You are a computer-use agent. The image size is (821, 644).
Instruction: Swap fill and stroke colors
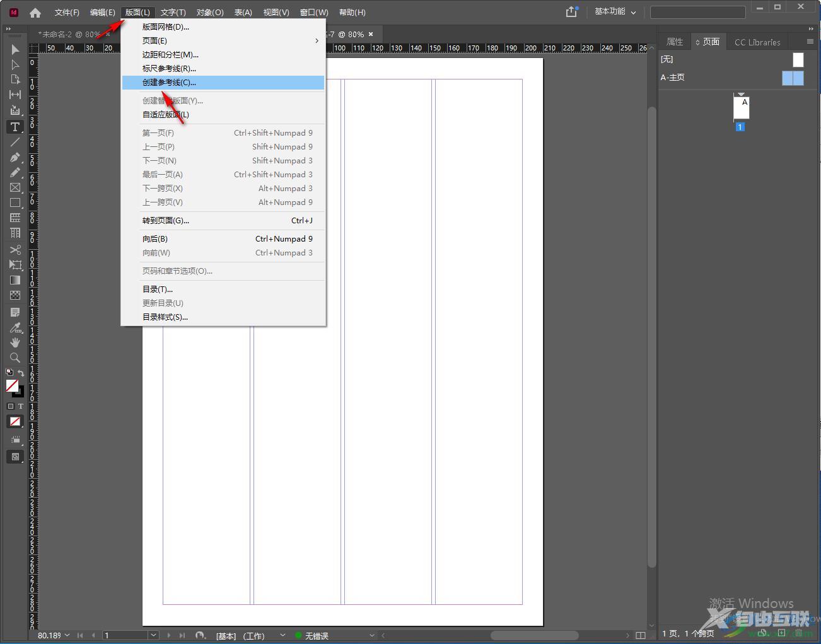point(21,373)
